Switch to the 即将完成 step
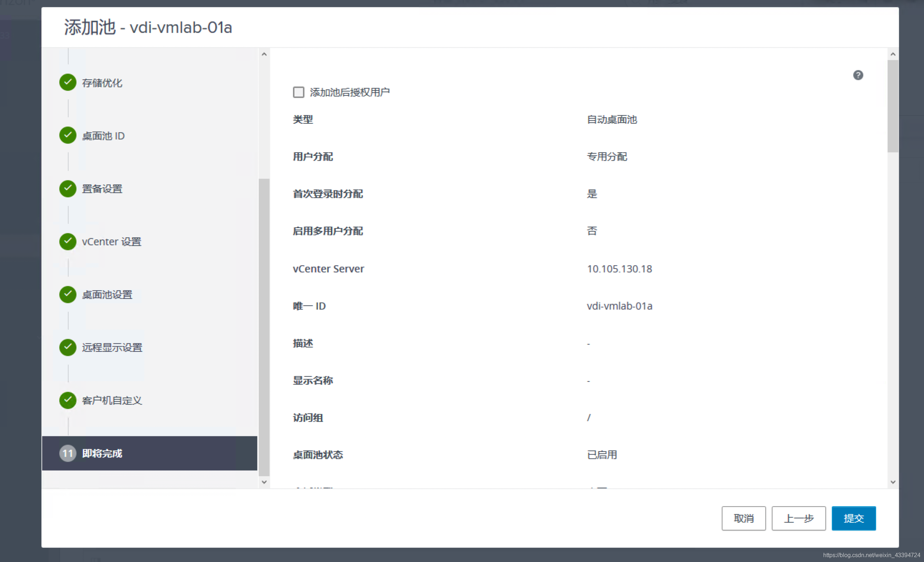Image resolution: width=924 pixels, height=562 pixels. click(x=101, y=454)
